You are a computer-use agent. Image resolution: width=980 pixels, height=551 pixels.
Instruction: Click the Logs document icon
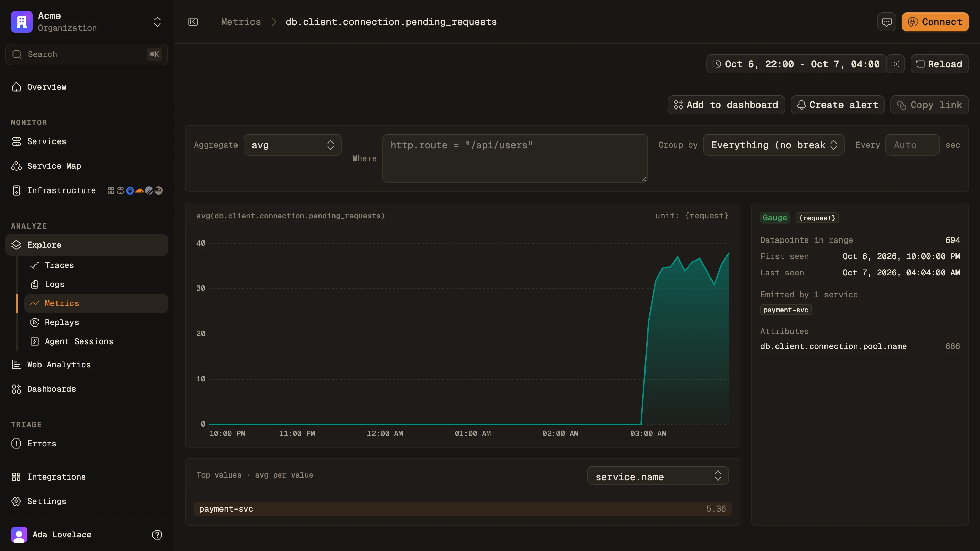pyautogui.click(x=35, y=284)
